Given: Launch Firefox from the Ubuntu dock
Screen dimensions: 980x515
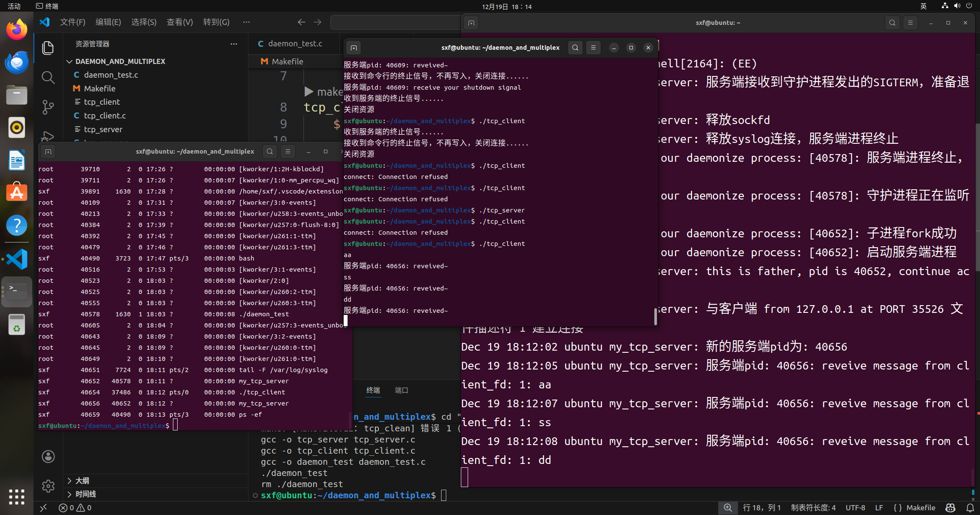Looking at the screenshot, I should 16,29.
